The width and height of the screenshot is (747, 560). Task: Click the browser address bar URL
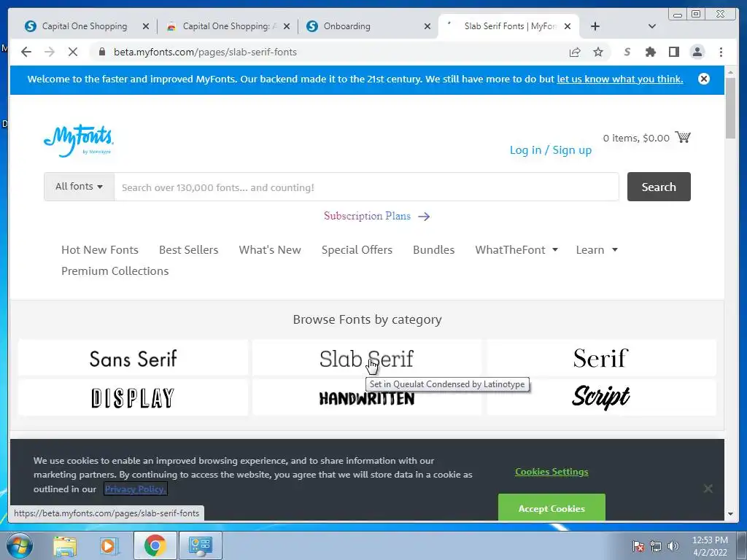pos(205,52)
